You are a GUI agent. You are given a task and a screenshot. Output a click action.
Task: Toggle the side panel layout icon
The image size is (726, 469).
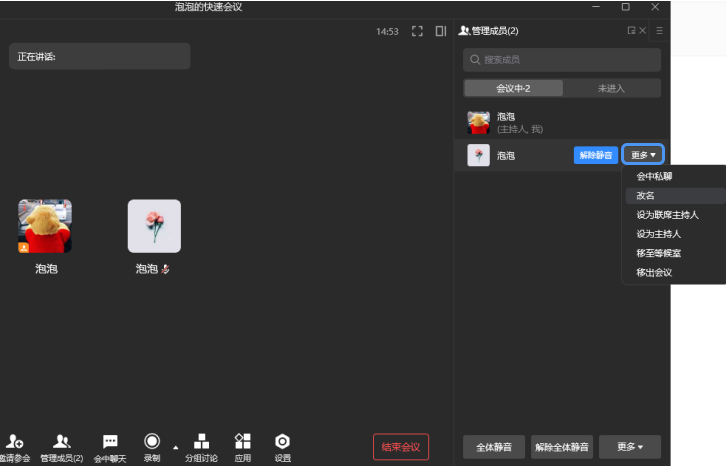(440, 31)
